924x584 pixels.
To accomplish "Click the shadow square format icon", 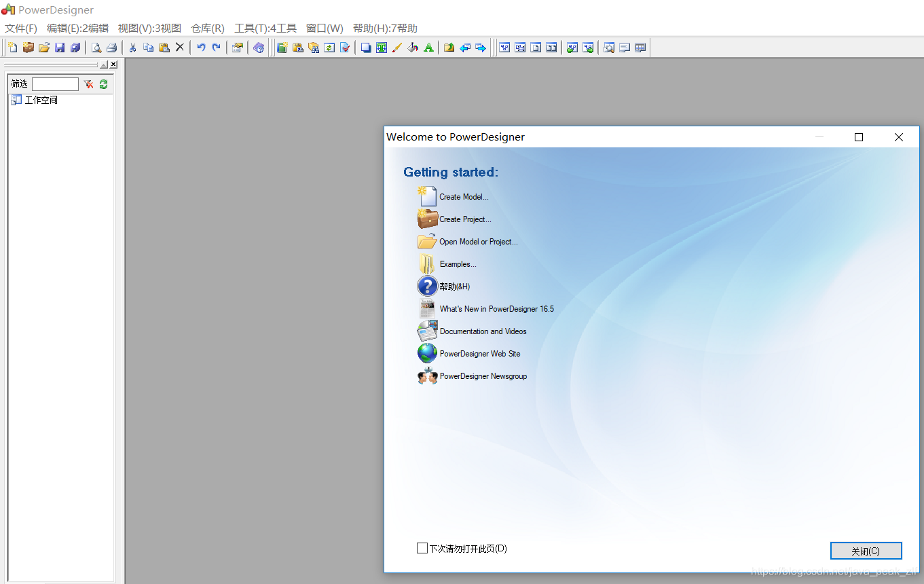I will click(366, 48).
